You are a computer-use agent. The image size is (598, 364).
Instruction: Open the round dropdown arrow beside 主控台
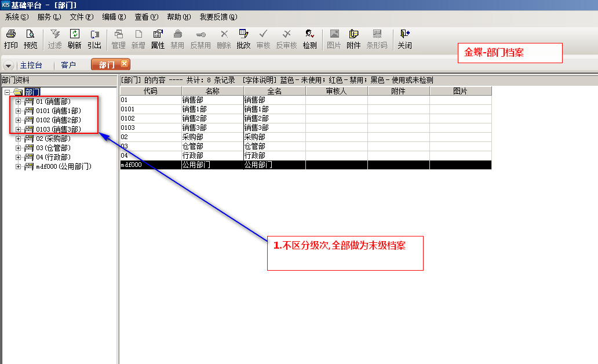click(x=9, y=65)
